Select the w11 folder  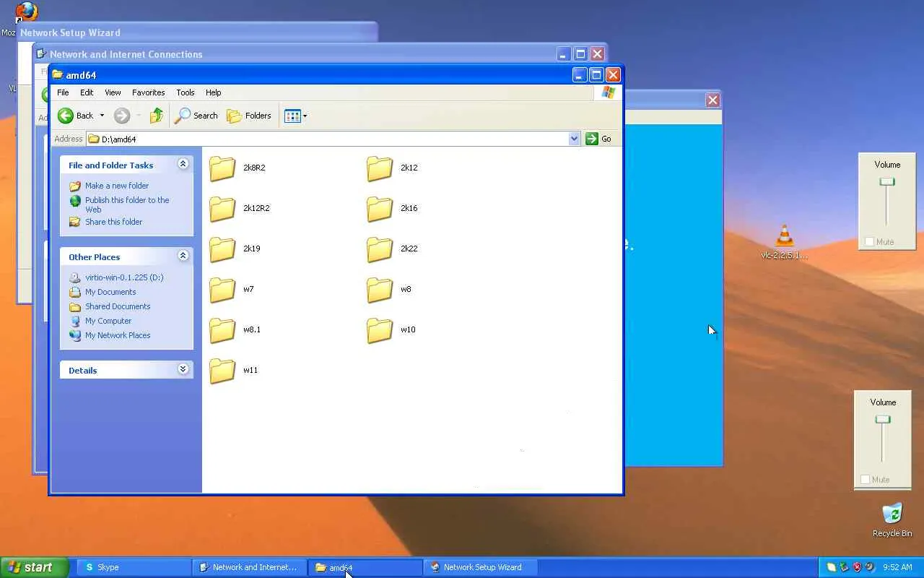(x=222, y=371)
